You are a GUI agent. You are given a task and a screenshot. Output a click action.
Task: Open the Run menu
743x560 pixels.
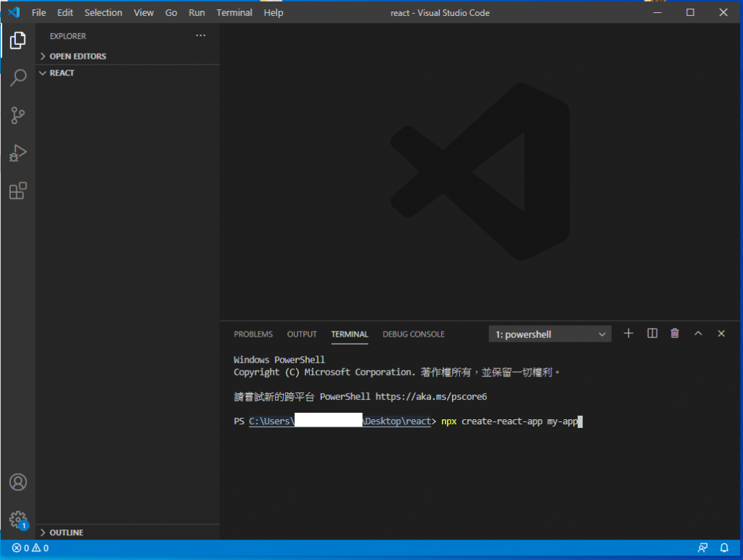197,13
